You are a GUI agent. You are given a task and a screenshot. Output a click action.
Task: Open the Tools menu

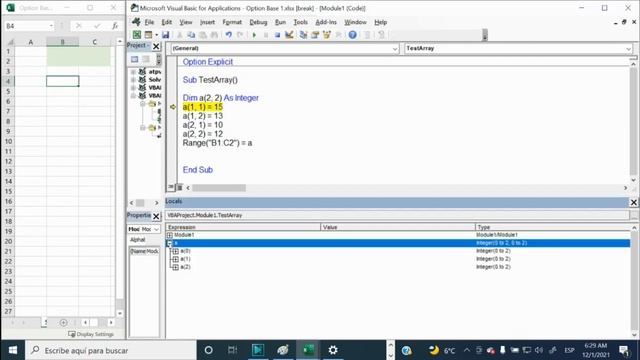pos(300,22)
